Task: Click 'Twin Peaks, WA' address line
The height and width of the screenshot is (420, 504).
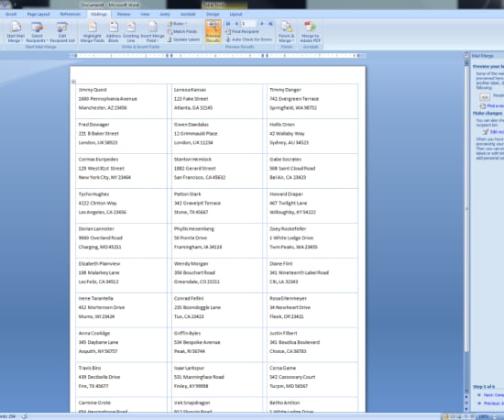Action: (293, 247)
